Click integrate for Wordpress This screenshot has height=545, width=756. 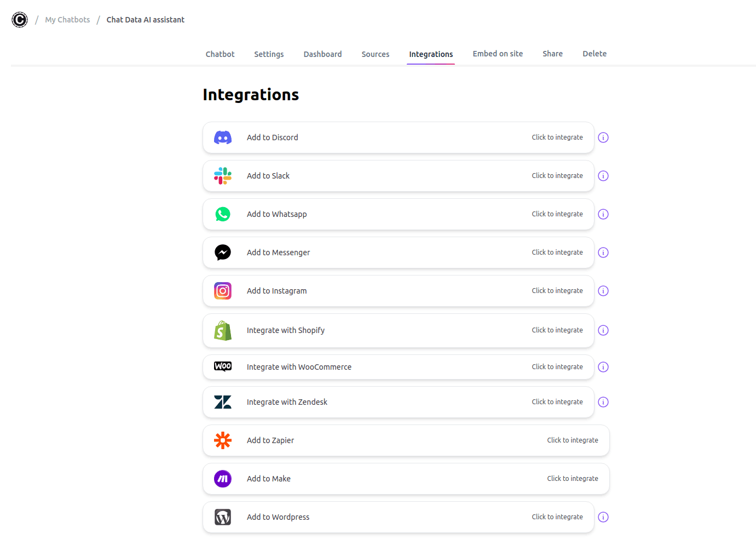(x=557, y=517)
